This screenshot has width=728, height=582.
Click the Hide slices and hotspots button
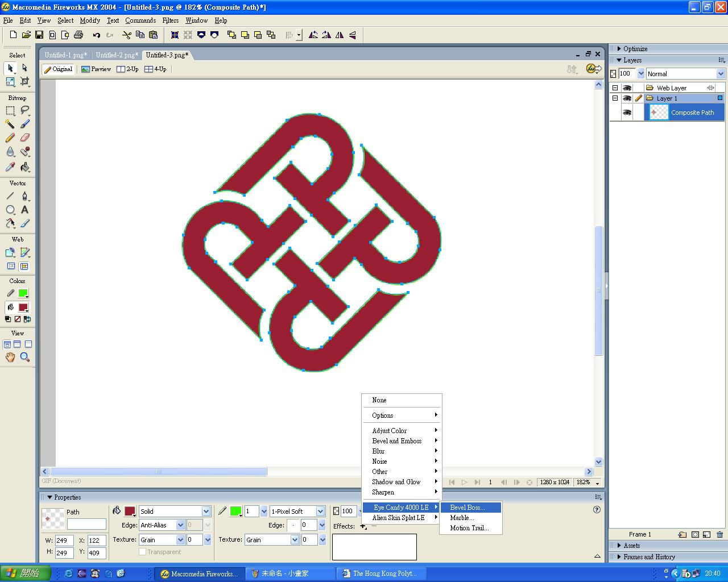coord(11,266)
